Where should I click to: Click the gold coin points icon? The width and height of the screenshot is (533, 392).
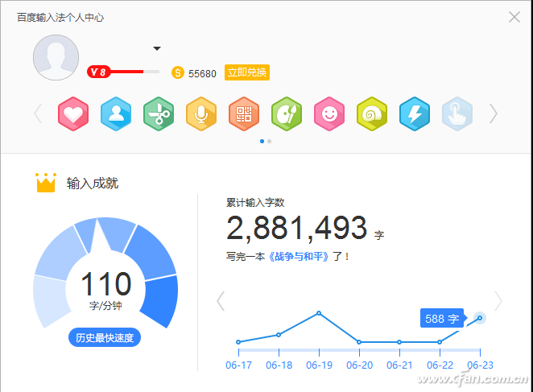point(177,72)
